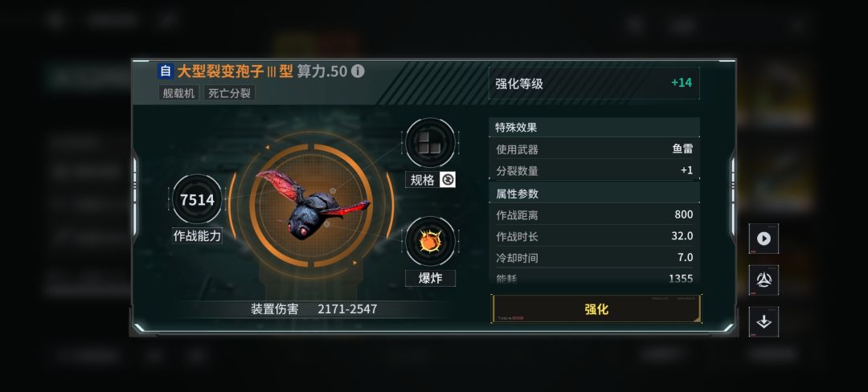Image resolution: width=868 pixels, height=392 pixels.
Task: Select the 舰载机 tag
Action: tap(178, 93)
